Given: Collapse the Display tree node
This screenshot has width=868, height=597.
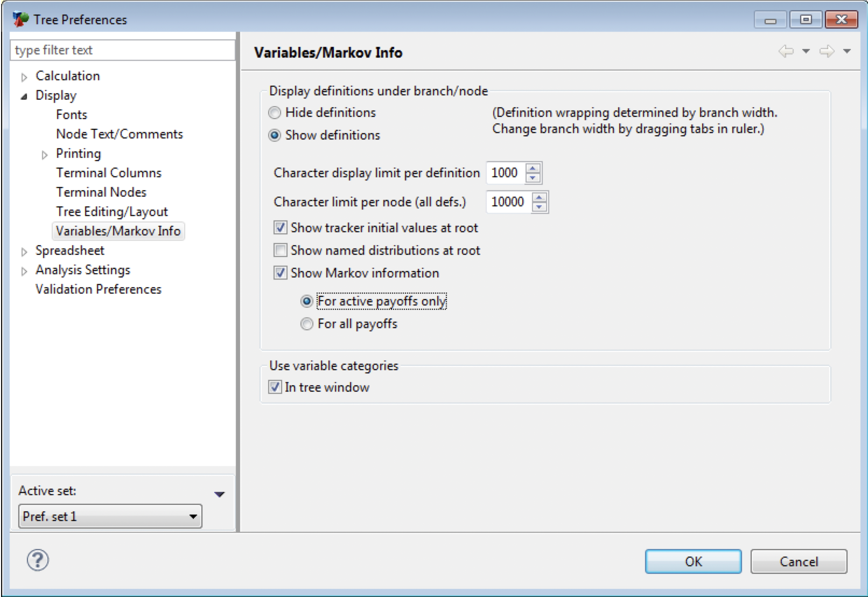Looking at the screenshot, I should (24, 96).
